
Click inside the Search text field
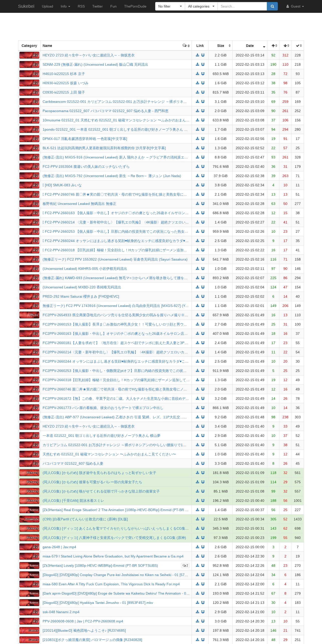[242, 6]
